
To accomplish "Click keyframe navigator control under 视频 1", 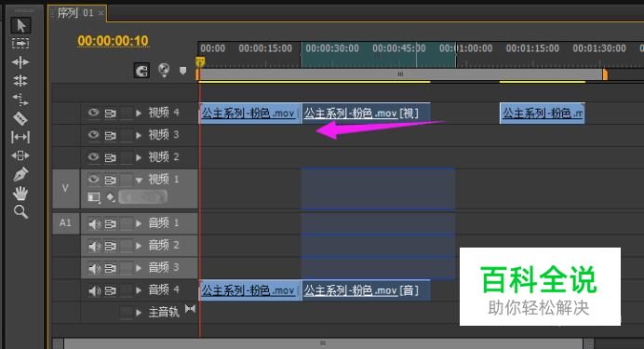I will 143,197.
